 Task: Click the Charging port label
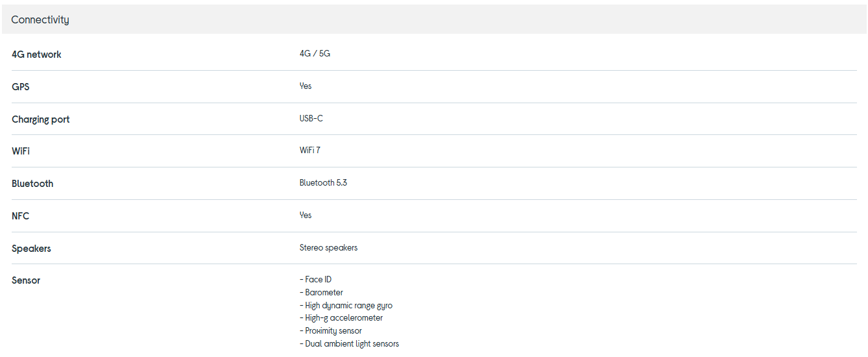(x=40, y=119)
